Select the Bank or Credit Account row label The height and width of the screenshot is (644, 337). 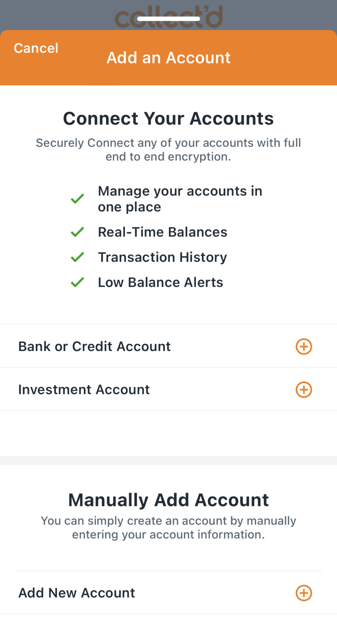click(x=94, y=346)
